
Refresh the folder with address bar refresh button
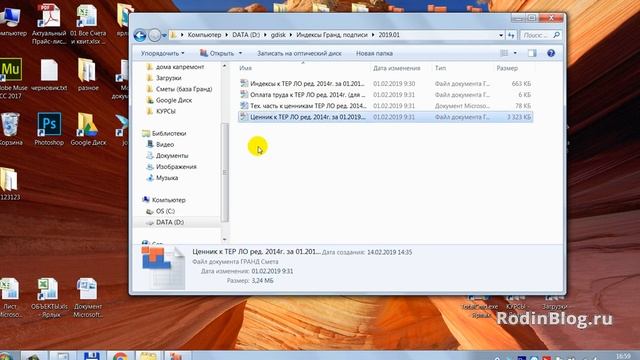coord(511,36)
